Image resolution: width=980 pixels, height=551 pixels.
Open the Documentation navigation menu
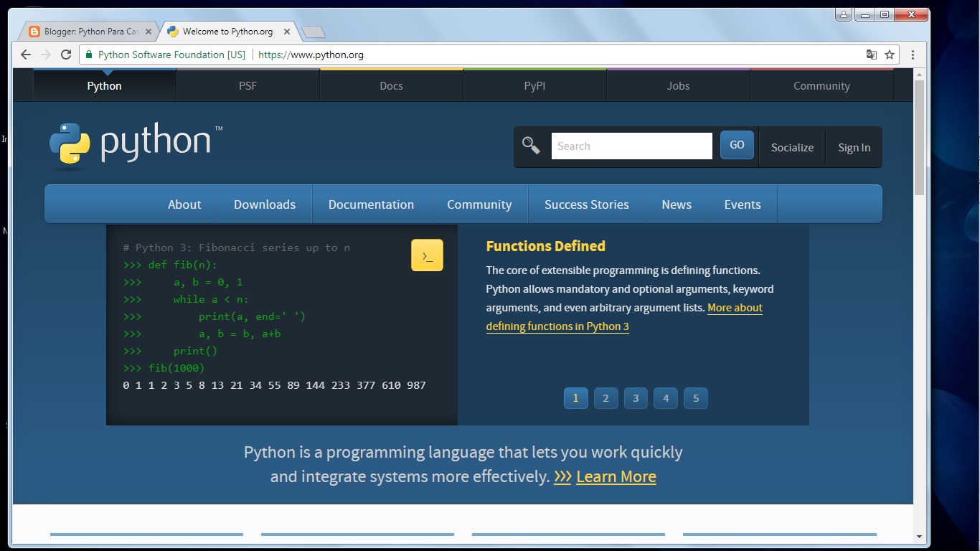tap(371, 204)
